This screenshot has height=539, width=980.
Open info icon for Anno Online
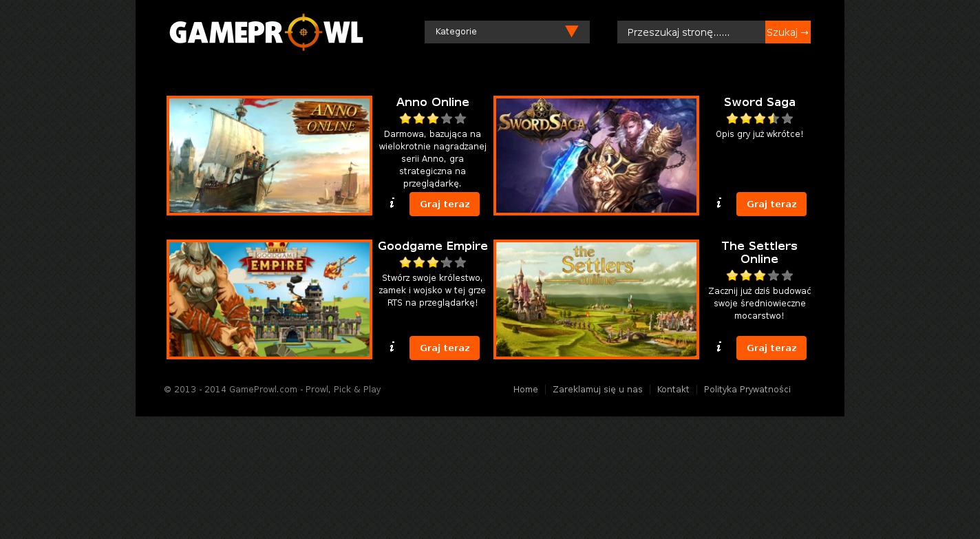[392, 203]
